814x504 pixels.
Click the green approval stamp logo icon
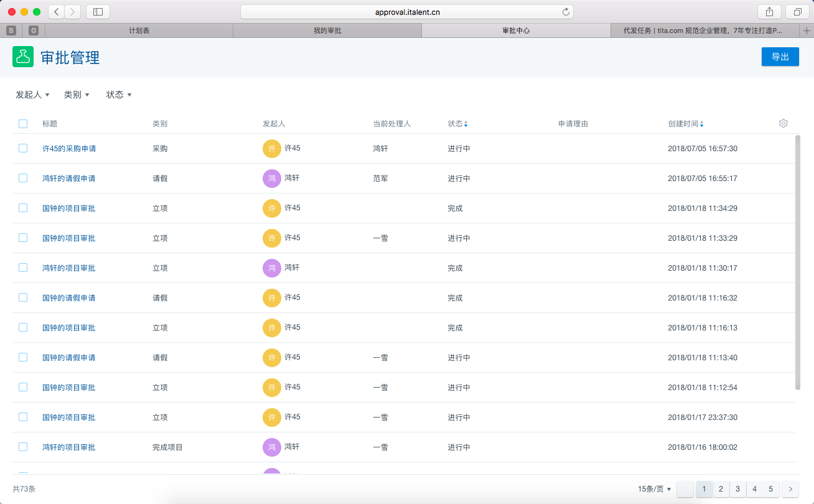[x=23, y=57]
